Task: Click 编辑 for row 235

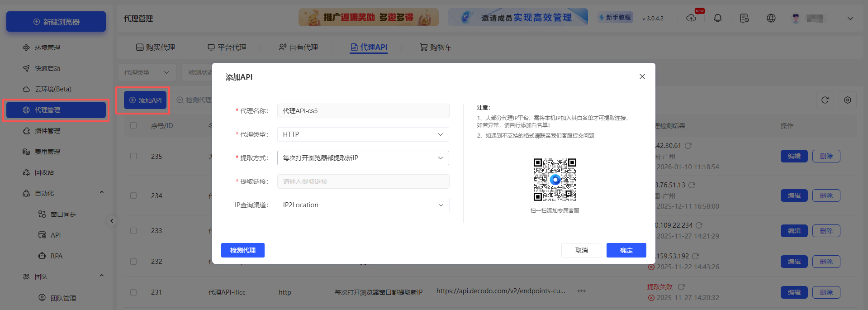Action: point(794,156)
